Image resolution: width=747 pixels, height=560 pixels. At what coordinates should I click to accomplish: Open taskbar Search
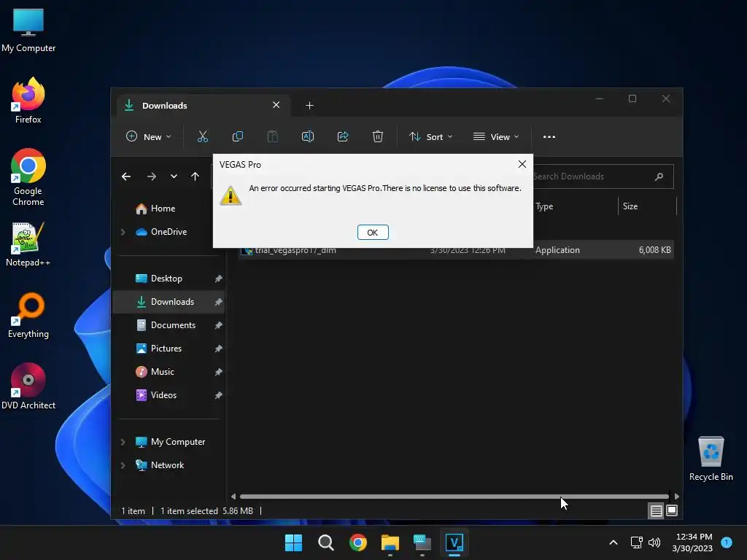coord(326,542)
